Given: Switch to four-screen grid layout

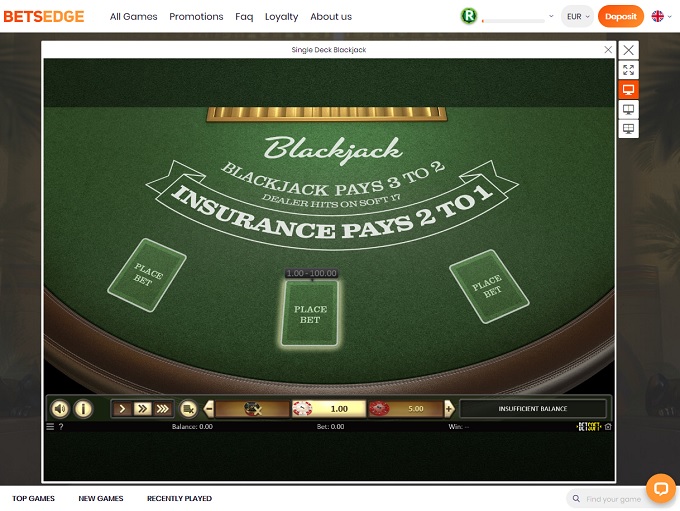Looking at the screenshot, I should (x=628, y=129).
